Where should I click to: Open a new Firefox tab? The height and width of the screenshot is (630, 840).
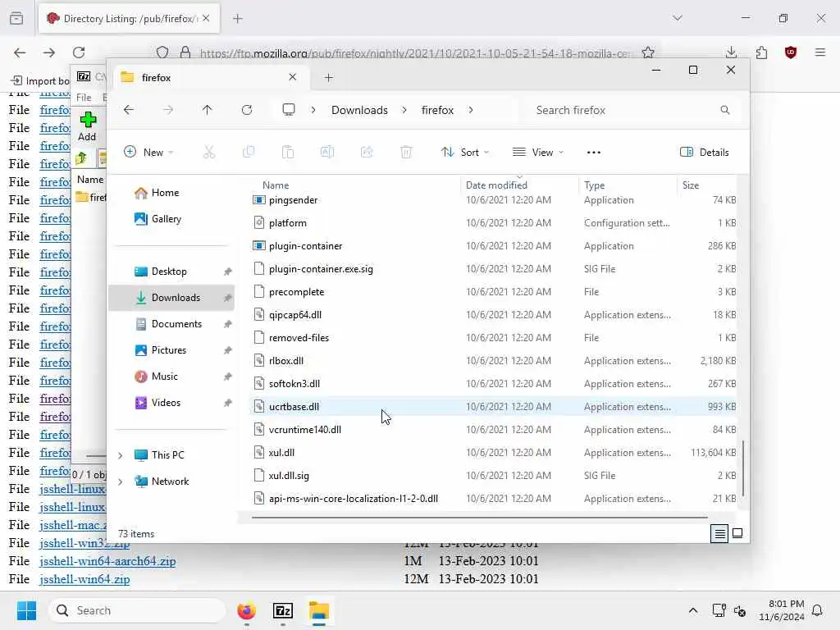238,19
